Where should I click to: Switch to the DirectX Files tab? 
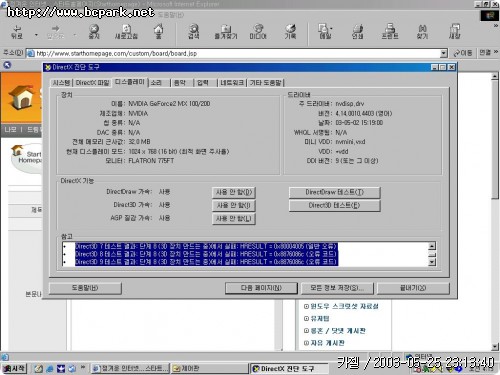click(x=92, y=83)
